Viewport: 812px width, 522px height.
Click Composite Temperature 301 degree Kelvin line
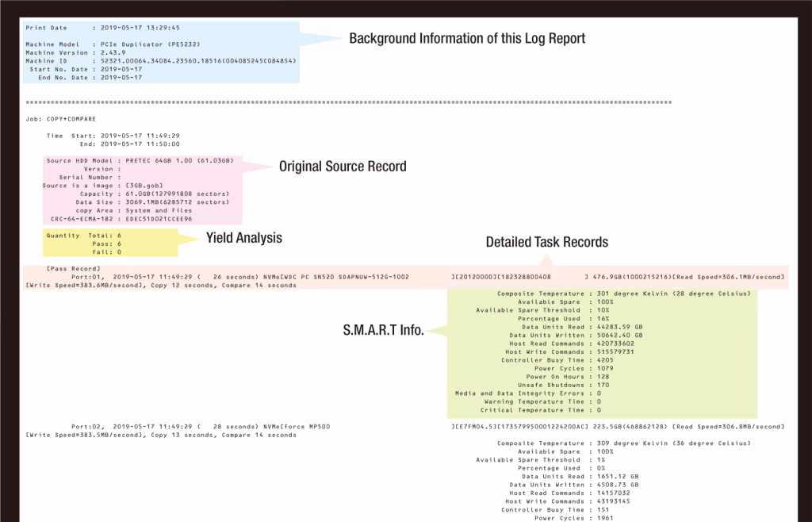click(x=603, y=294)
